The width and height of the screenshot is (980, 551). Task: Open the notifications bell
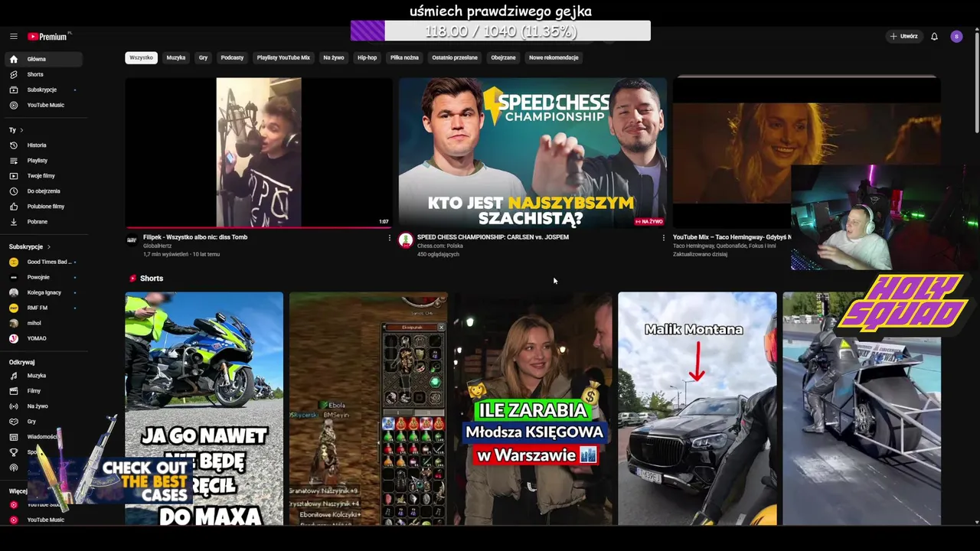[x=934, y=36]
